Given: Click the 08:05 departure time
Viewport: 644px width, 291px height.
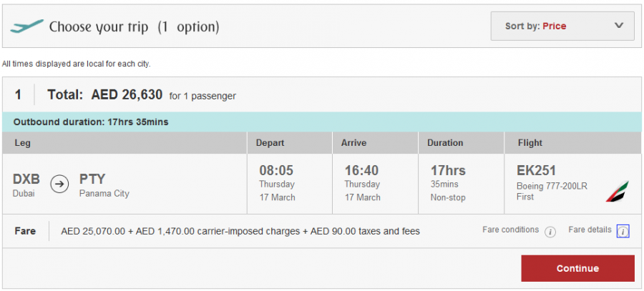Looking at the screenshot, I should click(x=275, y=171).
